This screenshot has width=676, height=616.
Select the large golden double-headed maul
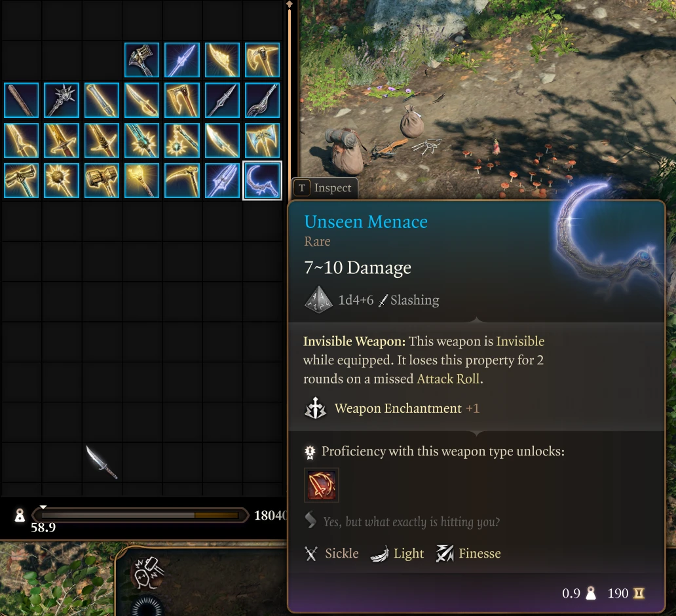tap(102, 180)
